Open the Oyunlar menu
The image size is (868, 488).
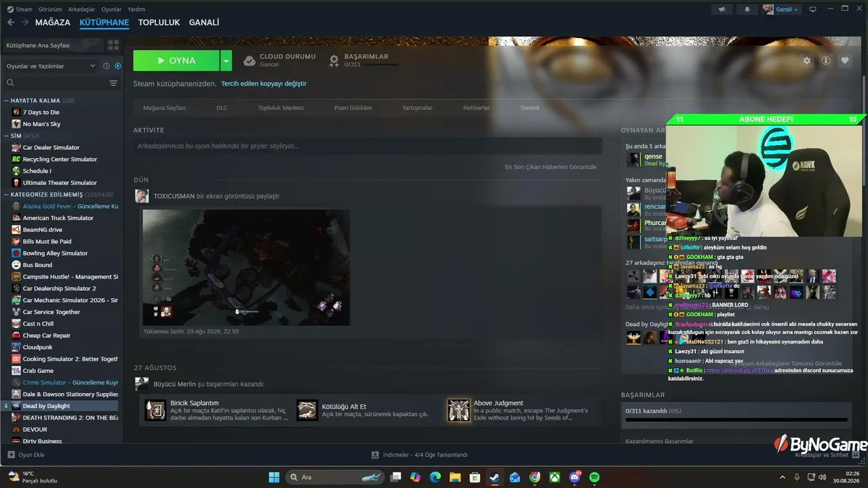(111, 9)
